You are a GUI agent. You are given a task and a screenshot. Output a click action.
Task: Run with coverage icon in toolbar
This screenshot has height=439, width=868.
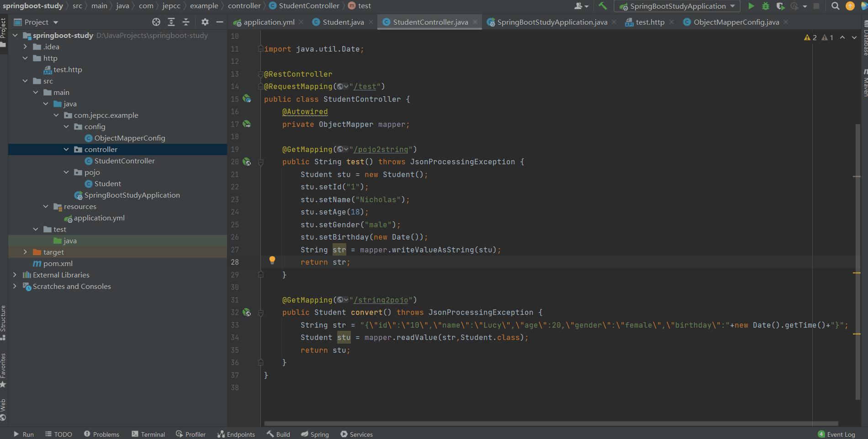point(780,6)
